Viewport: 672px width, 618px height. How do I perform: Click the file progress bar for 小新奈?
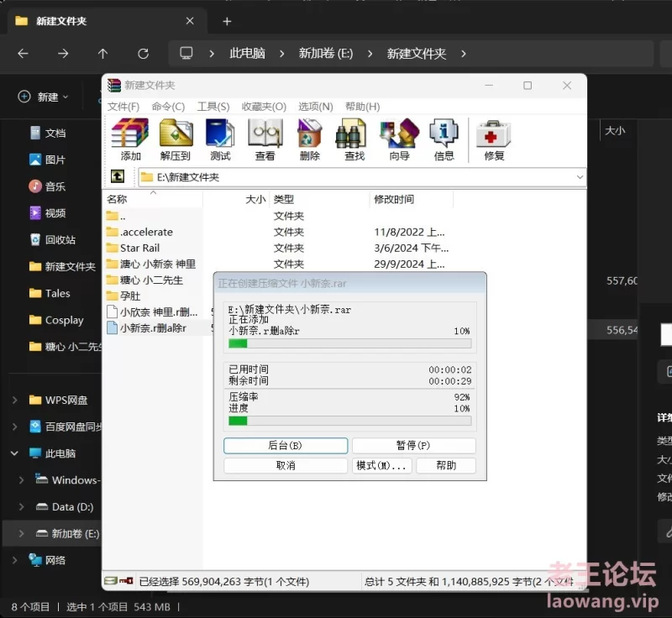click(349, 343)
